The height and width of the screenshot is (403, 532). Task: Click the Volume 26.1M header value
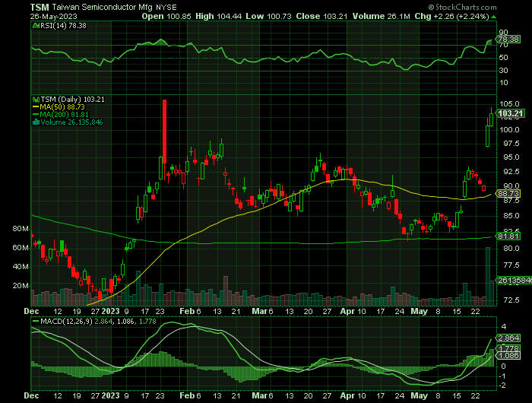click(381, 16)
